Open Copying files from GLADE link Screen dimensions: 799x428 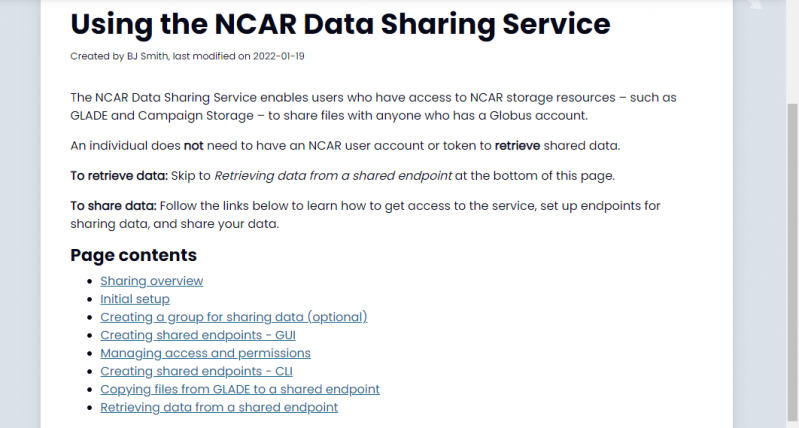(x=239, y=389)
